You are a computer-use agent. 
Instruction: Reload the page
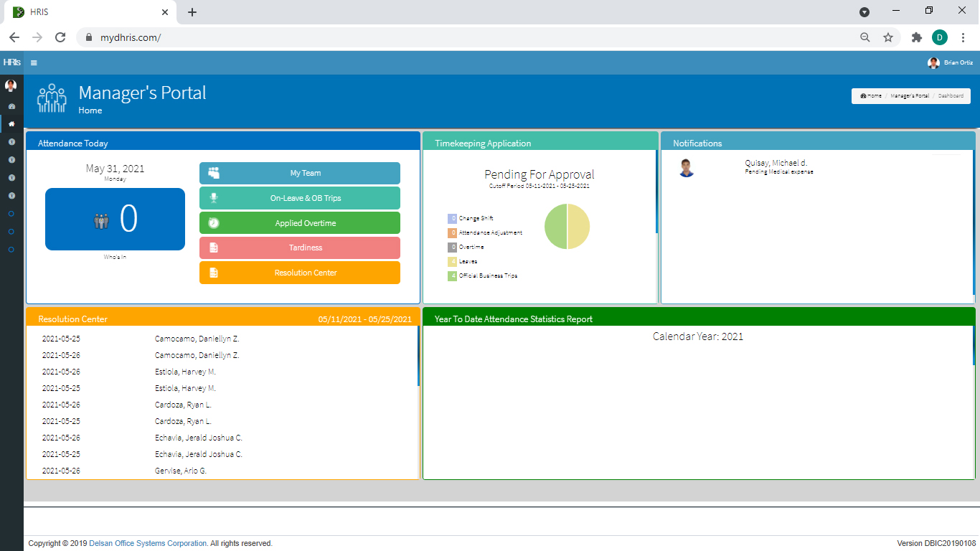coord(60,37)
